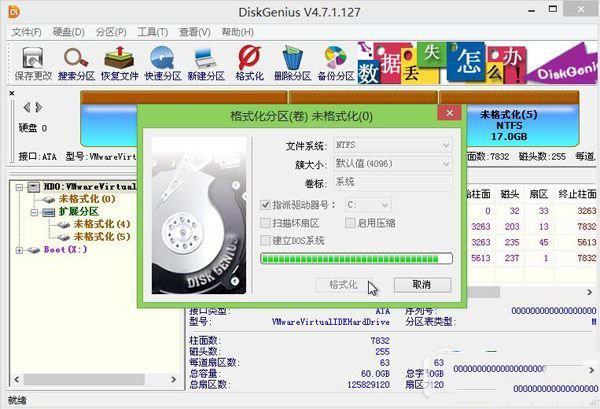Viewport: 600px width, 409px height.
Task: Enable the 扫描坏扇区 checkbox
Action: coord(265,223)
